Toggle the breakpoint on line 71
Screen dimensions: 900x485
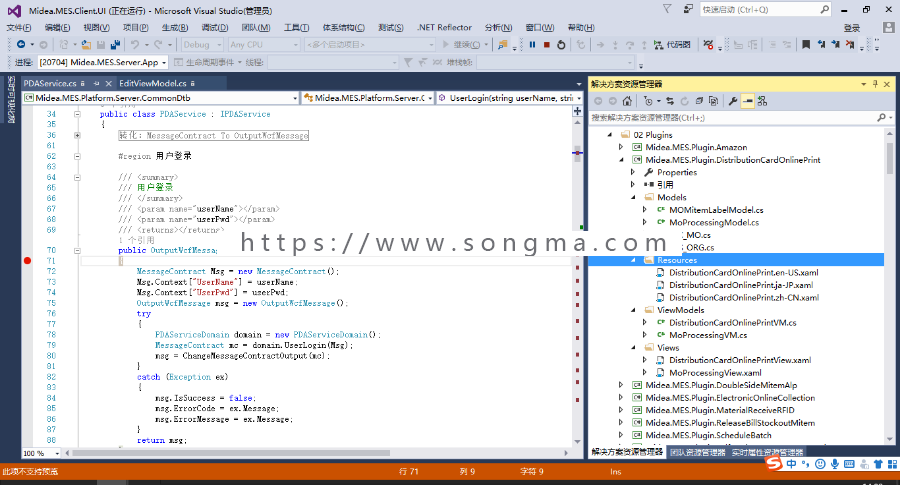pyautogui.click(x=27, y=261)
